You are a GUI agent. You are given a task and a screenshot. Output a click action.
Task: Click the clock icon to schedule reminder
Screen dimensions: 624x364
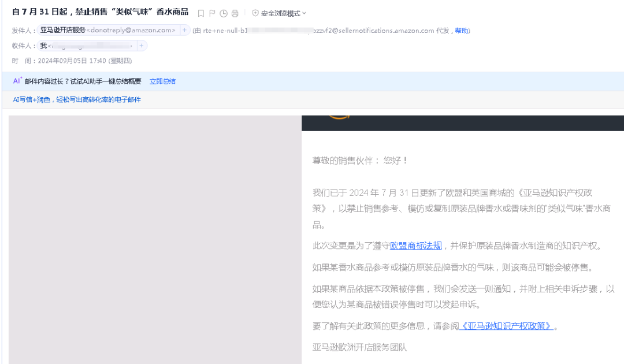[x=223, y=13]
